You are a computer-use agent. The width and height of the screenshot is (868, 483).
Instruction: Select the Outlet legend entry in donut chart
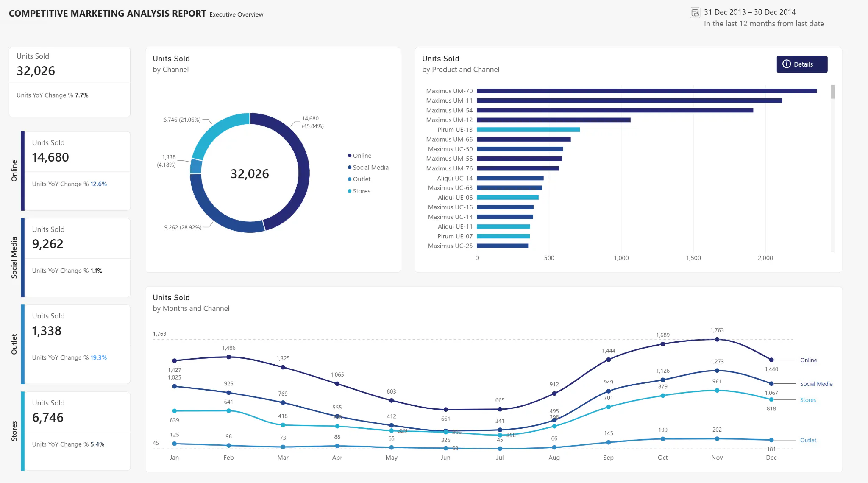coord(359,179)
